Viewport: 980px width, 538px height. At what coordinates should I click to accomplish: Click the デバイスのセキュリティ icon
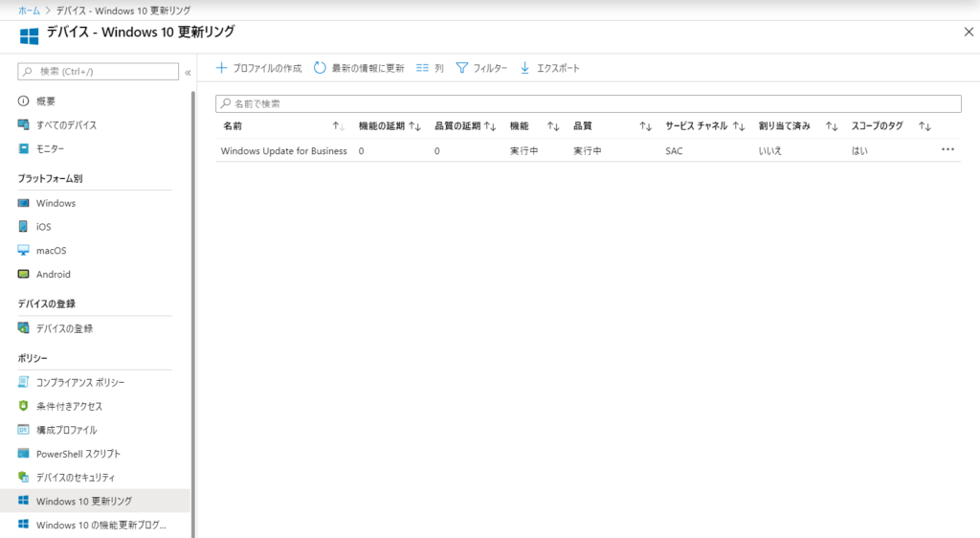23,477
